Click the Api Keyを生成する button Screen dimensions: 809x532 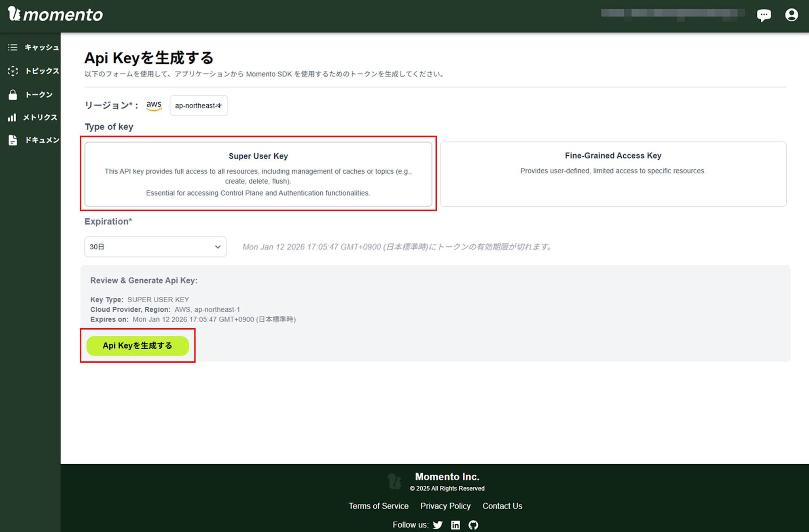coord(138,346)
